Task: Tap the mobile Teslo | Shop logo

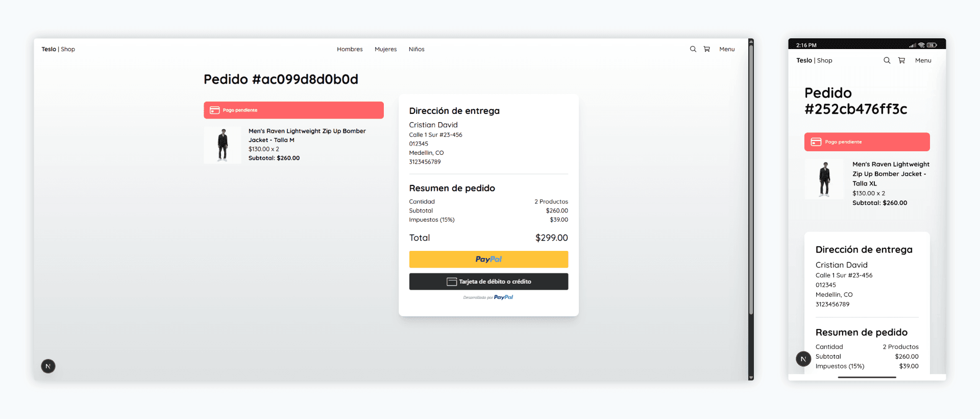Action: [x=814, y=60]
